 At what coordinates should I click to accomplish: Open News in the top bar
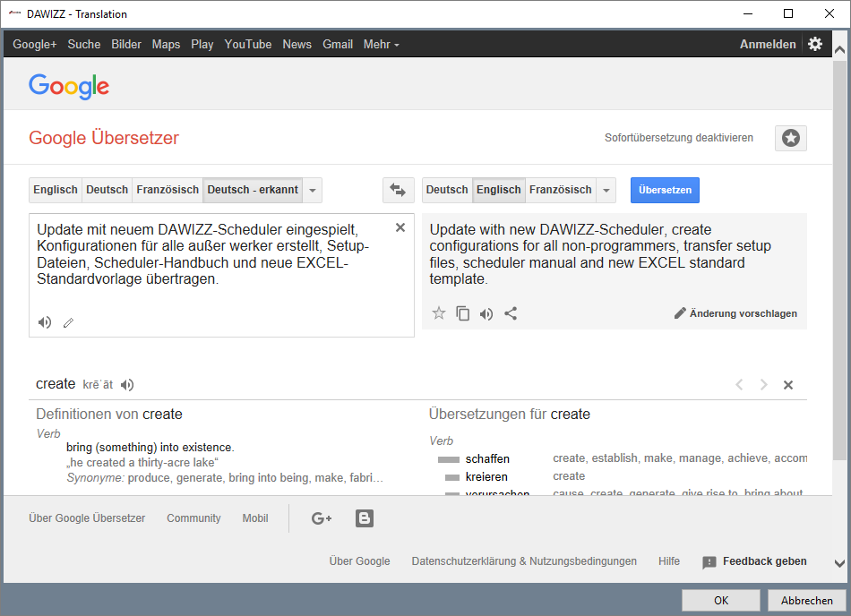(297, 45)
